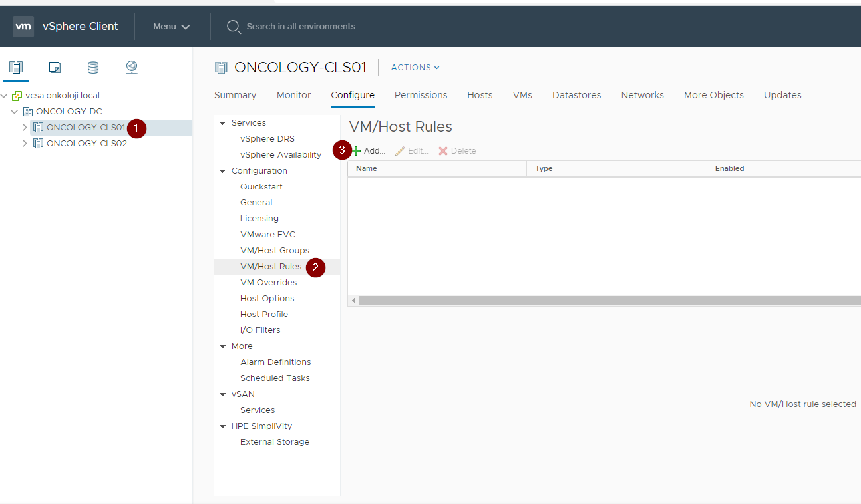Open the Menu dropdown
Screen dimensions: 861x504
(x=172, y=27)
